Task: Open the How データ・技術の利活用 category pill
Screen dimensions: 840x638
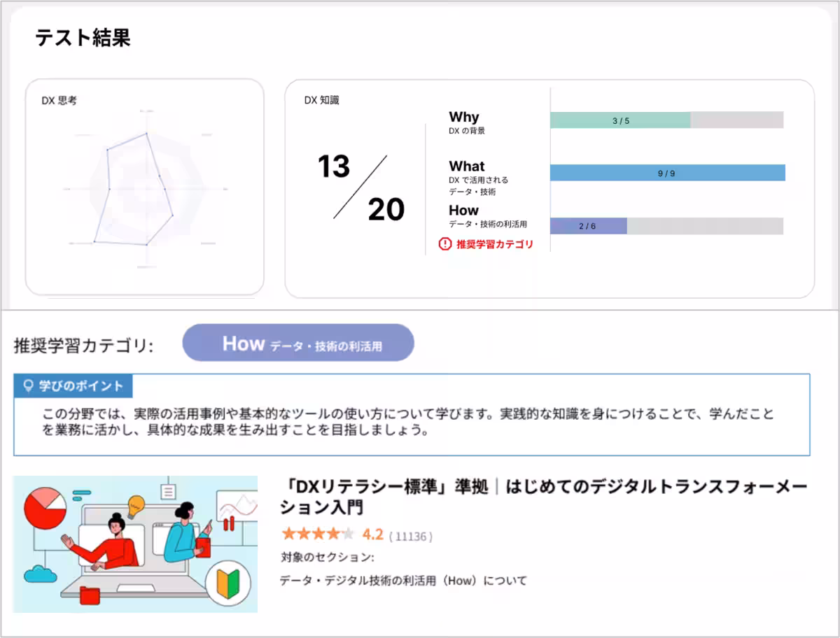Action: click(298, 343)
